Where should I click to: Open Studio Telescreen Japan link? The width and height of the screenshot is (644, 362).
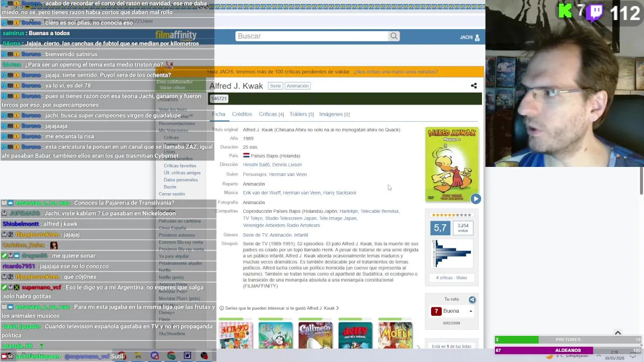[x=291, y=218]
